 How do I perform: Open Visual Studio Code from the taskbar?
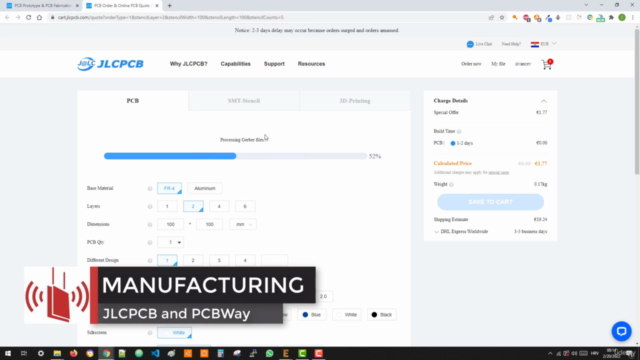point(155,353)
